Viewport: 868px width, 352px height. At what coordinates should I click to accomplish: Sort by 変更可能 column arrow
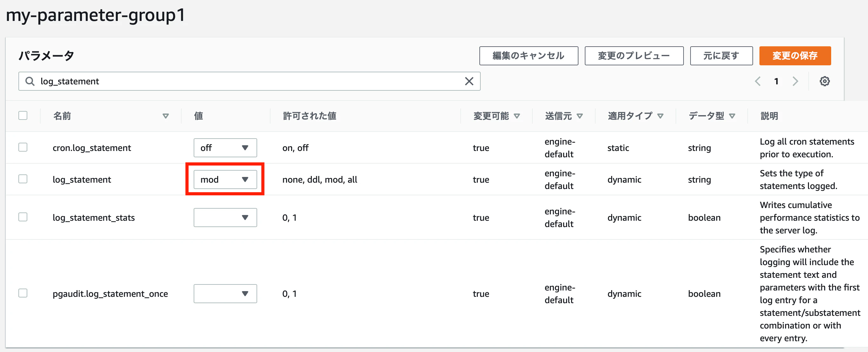click(517, 116)
